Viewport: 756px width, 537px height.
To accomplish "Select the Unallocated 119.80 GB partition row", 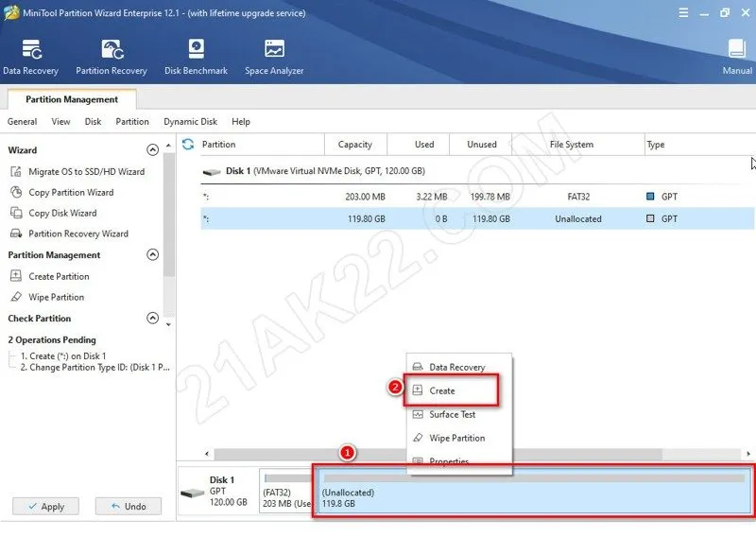I will pos(477,218).
